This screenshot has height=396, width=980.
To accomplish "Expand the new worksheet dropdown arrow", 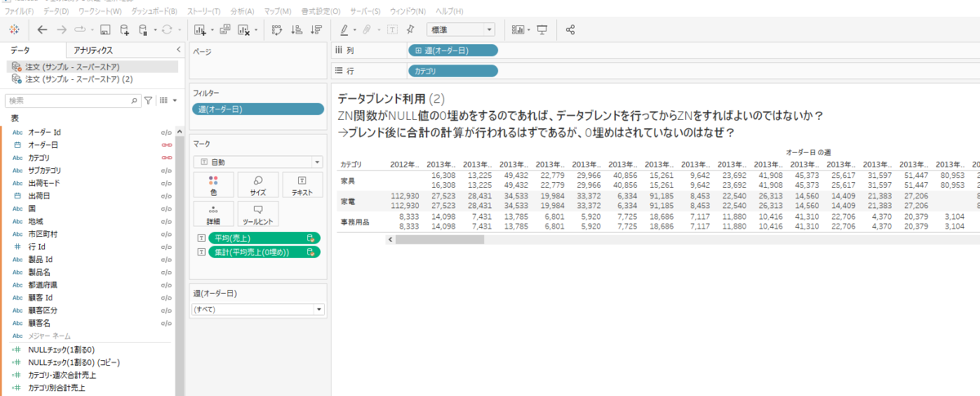I will [212, 30].
